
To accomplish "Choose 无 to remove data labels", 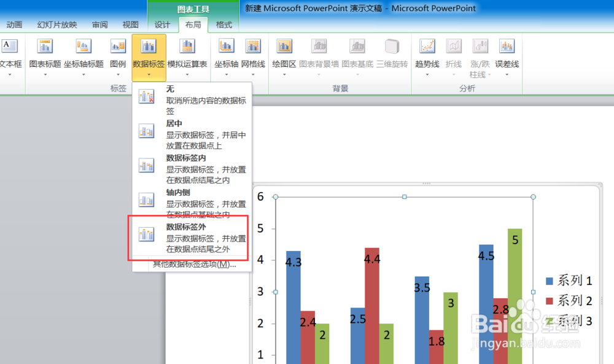I will coord(169,89).
